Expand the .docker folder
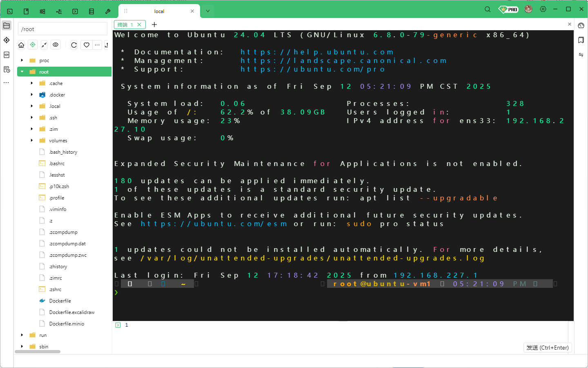 coord(32,95)
